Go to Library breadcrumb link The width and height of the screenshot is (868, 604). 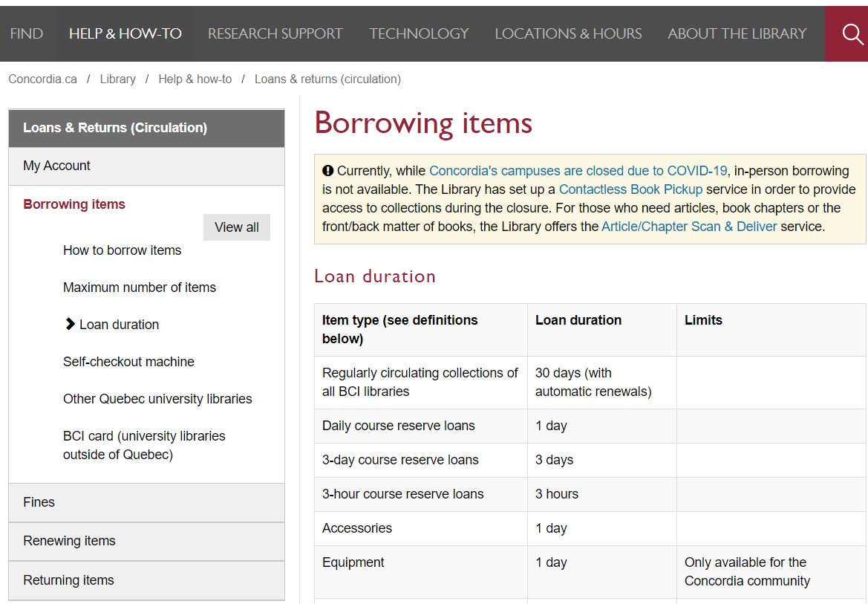tap(117, 79)
